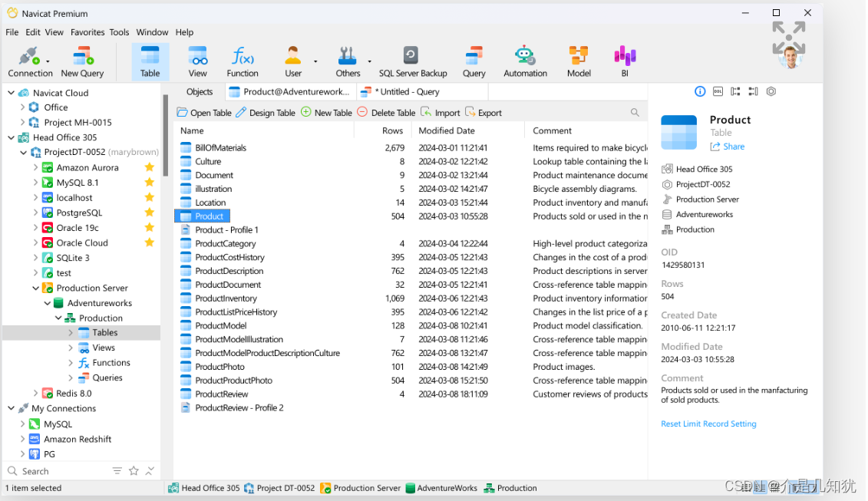Open the Window menu
868x501 pixels.
click(x=152, y=32)
